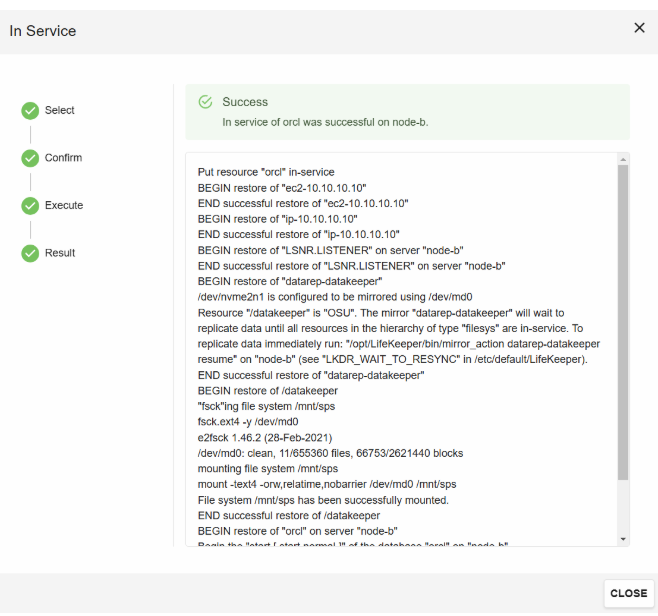
Task: Open the Confirm step label
Action: click(63, 158)
